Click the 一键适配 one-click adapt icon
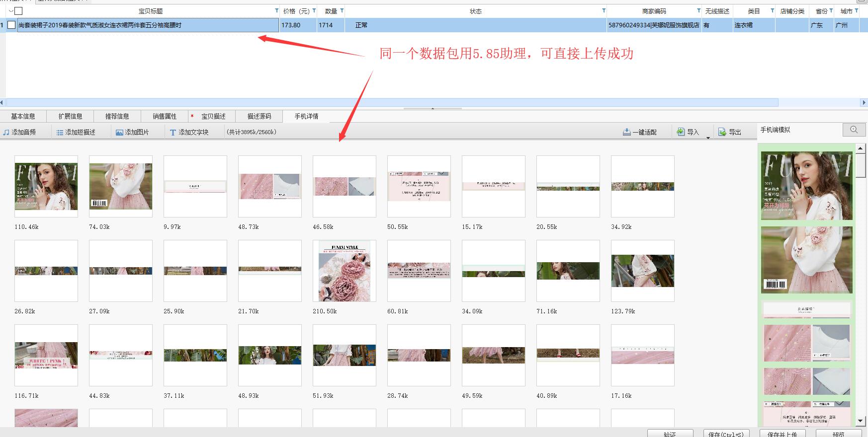Image resolution: width=868 pixels, height=437 pixels. pyautogui.click(x=627, y=132)
